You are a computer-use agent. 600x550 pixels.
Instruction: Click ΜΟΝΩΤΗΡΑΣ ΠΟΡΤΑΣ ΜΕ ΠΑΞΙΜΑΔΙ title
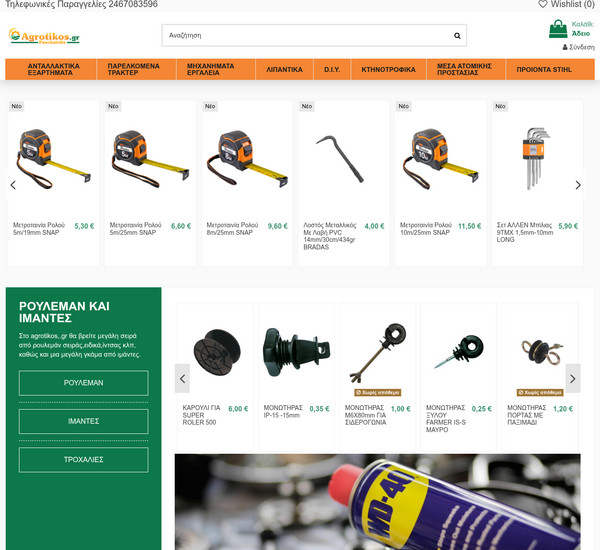527,415
